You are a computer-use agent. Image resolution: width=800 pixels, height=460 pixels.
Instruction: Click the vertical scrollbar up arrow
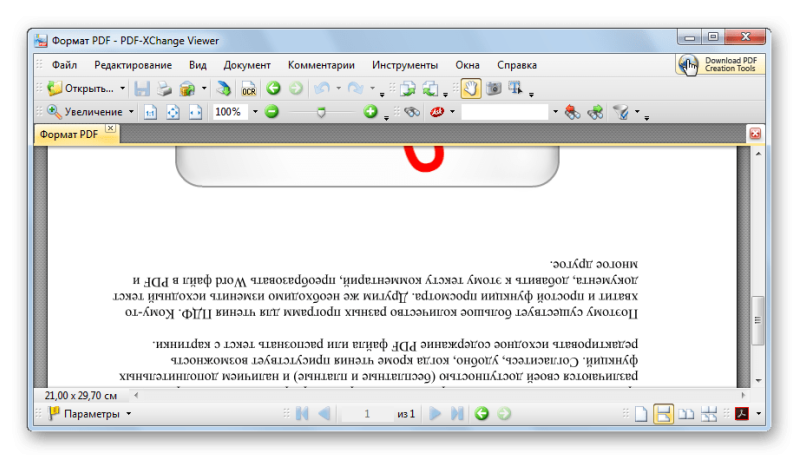[x=758, y=154]
